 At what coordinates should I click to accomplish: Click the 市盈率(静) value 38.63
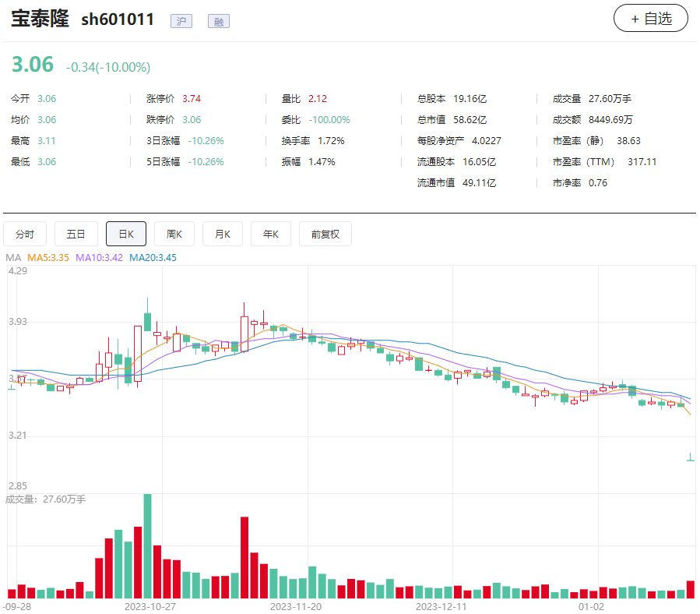tap(628, 141)
